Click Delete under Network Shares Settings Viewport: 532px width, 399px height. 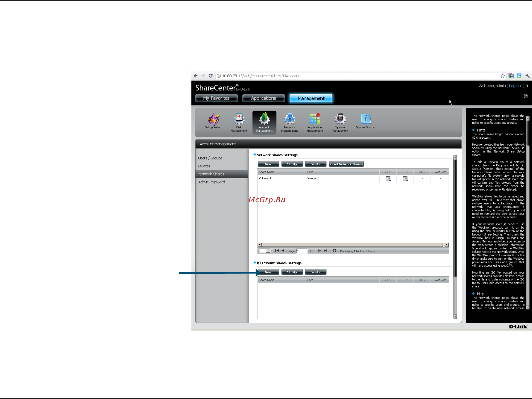pyautogui.click(x=316, y=164)
